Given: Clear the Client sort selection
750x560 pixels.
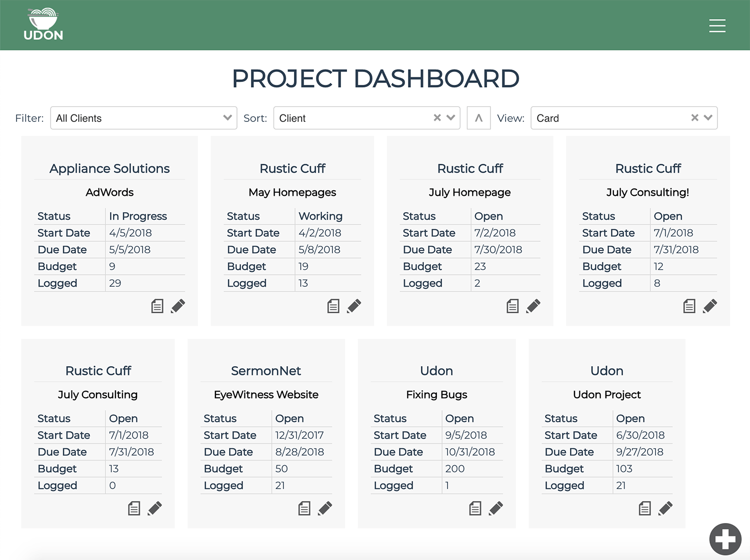Looking at the screenshot, I should click(437, 118).
